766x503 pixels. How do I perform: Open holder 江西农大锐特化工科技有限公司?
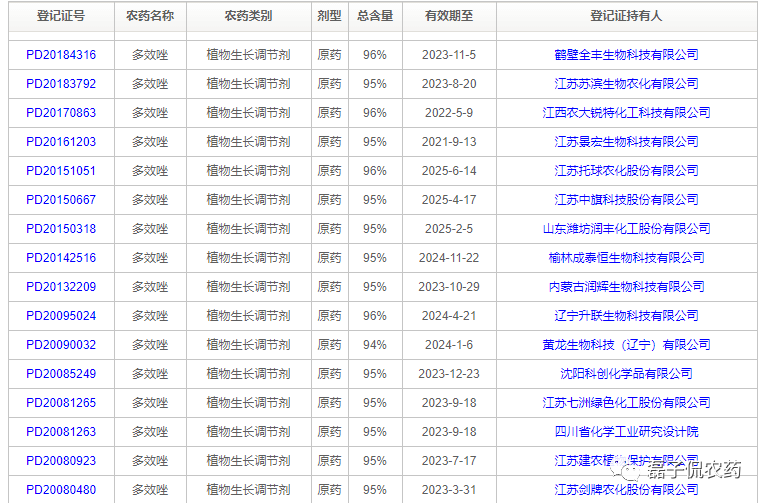click(626, 113)
